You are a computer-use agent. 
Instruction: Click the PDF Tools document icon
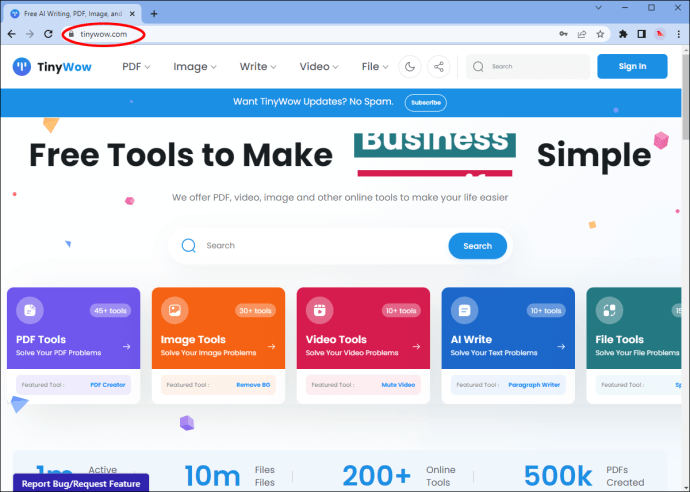(x=30, y=310)
